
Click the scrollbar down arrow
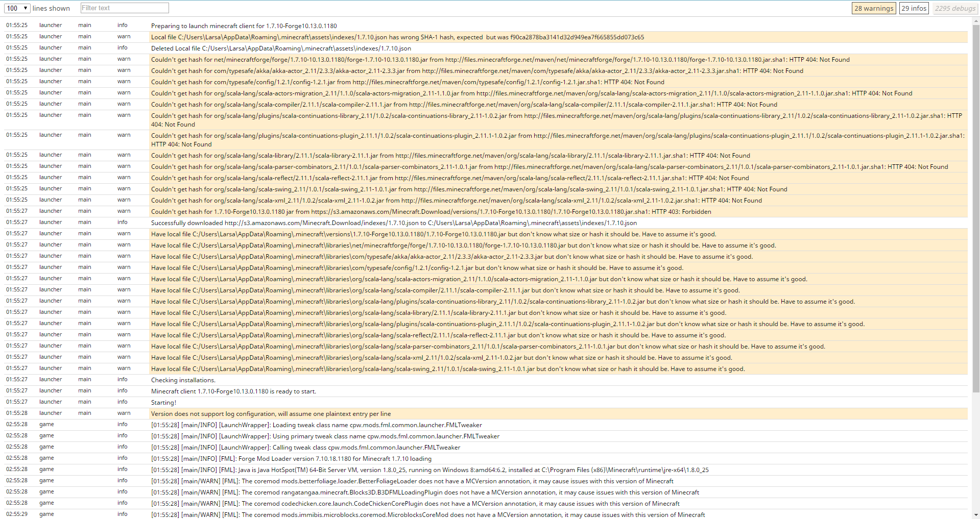pyautogui.click(x=976, y=515)
